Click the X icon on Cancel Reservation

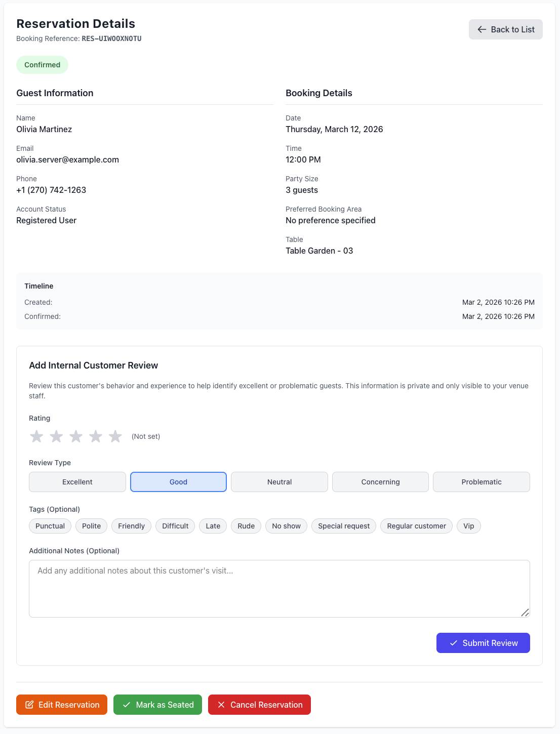[x=221, y=704]
